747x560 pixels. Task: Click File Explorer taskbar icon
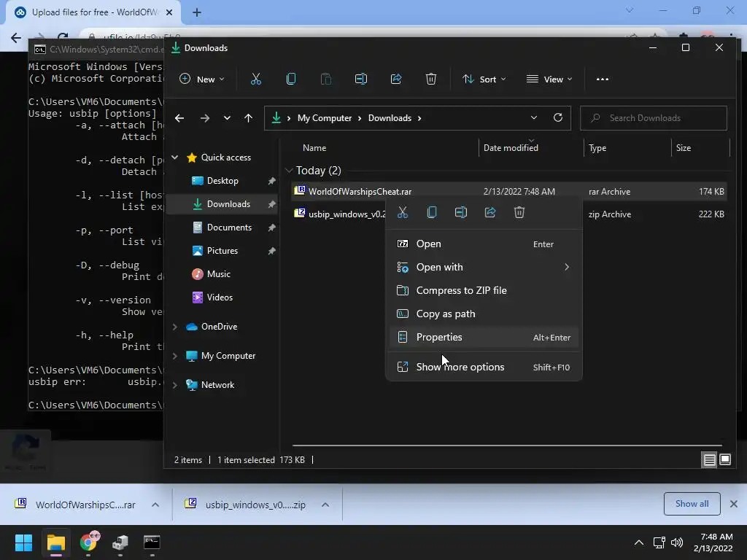[x=55, y=542]
